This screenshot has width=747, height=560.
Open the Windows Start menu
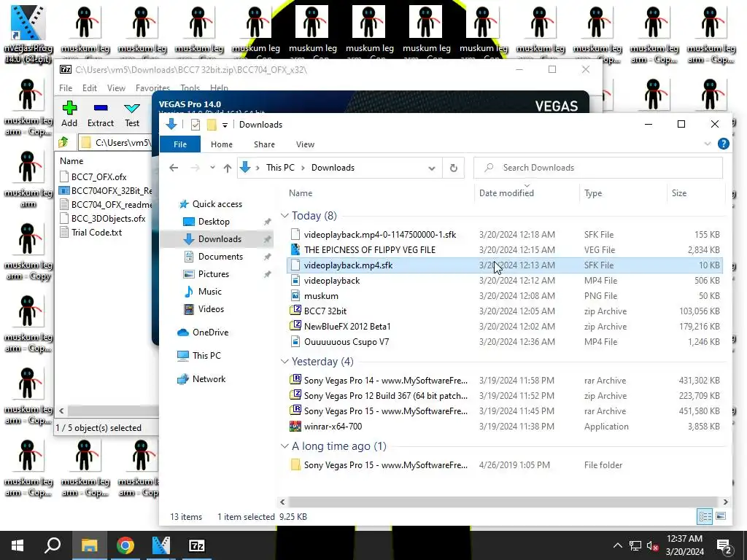[18, 545]
